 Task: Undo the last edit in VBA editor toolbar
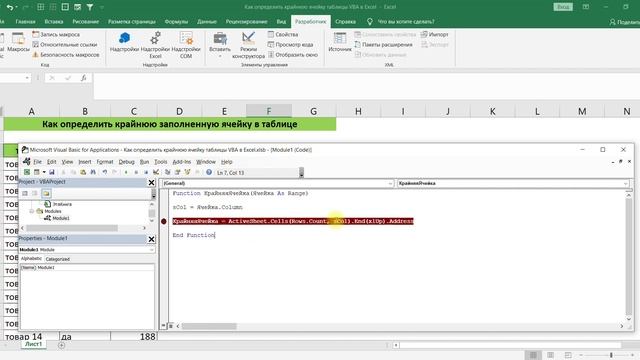[x=105, y=172]
